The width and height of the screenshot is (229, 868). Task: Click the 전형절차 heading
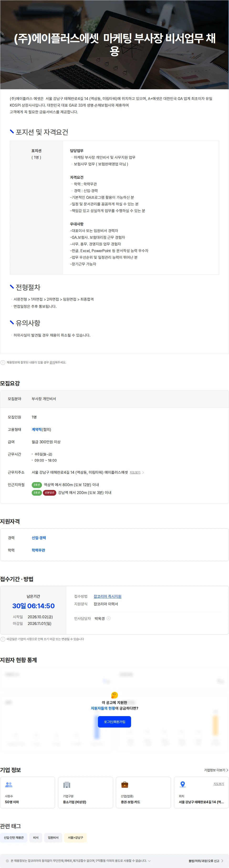coord(28,287)
